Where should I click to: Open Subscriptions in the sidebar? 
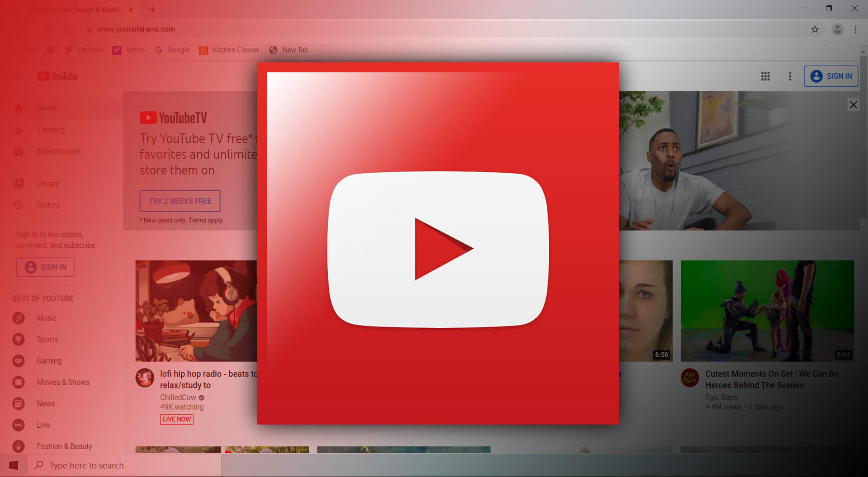point(62,151)
